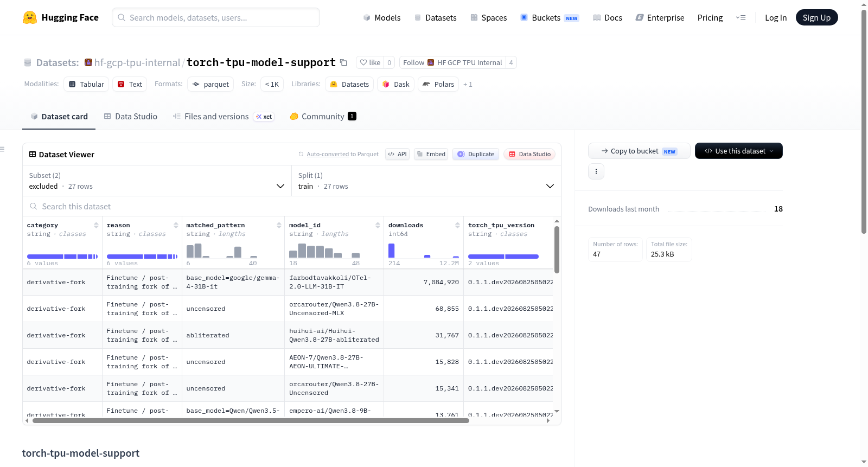868x467 pixels.
Task: Click the model_id length histogram
Action: click(324, 250)
